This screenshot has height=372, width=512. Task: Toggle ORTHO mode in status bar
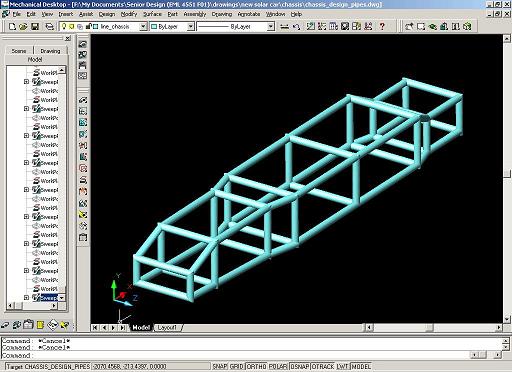[256, 367]
